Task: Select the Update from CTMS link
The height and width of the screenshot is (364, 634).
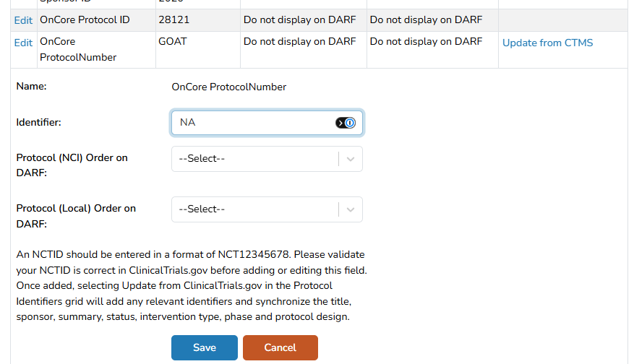Action: pos(547,43)
